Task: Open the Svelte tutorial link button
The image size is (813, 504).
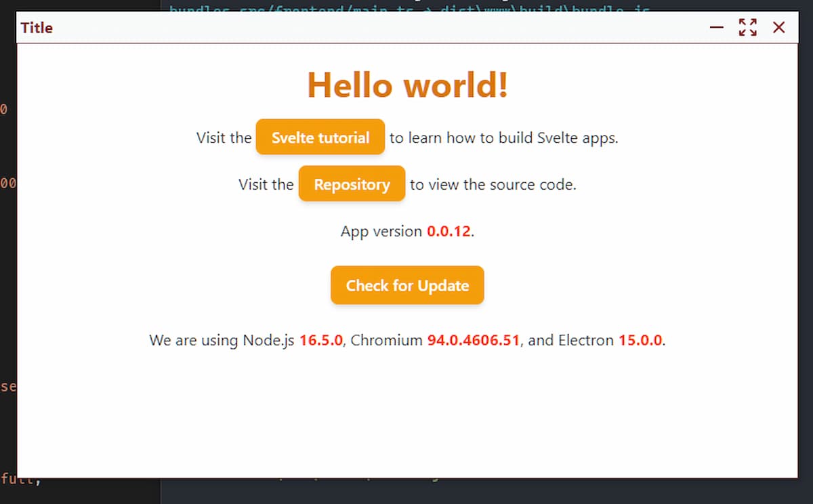Action: [x=320, y=137]
